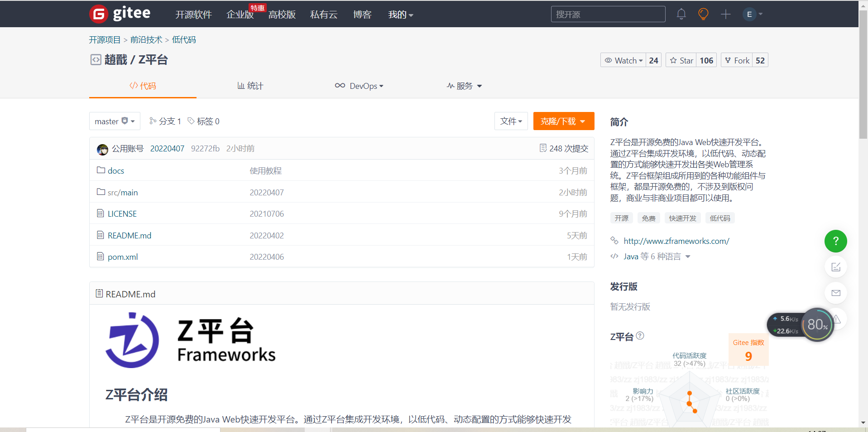
Task: Click the network speed 80% widget
Action: [x=800, y=325]
